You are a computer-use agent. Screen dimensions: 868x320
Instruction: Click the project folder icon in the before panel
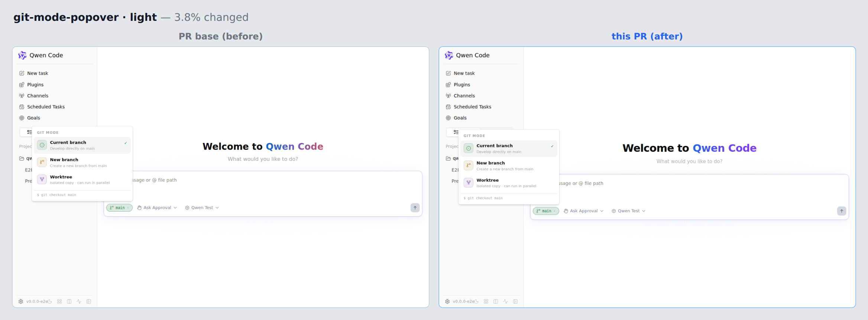pos(22,159)
